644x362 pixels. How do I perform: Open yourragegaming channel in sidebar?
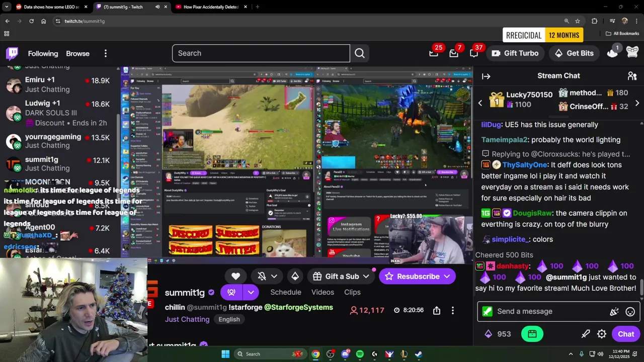(59, 141)
